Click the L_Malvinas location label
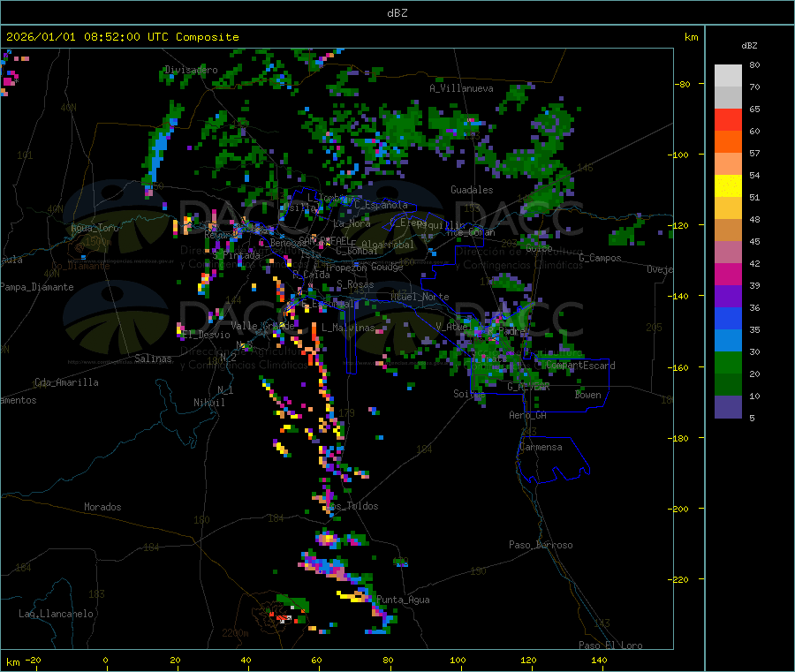The width and height of the screenshot is (795, 672). (348, 328)
